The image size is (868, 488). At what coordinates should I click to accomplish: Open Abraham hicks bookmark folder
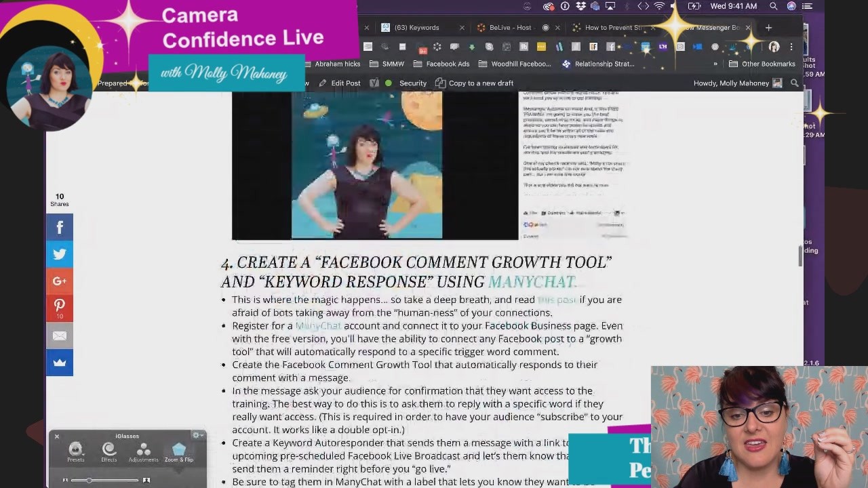[332, 64]
